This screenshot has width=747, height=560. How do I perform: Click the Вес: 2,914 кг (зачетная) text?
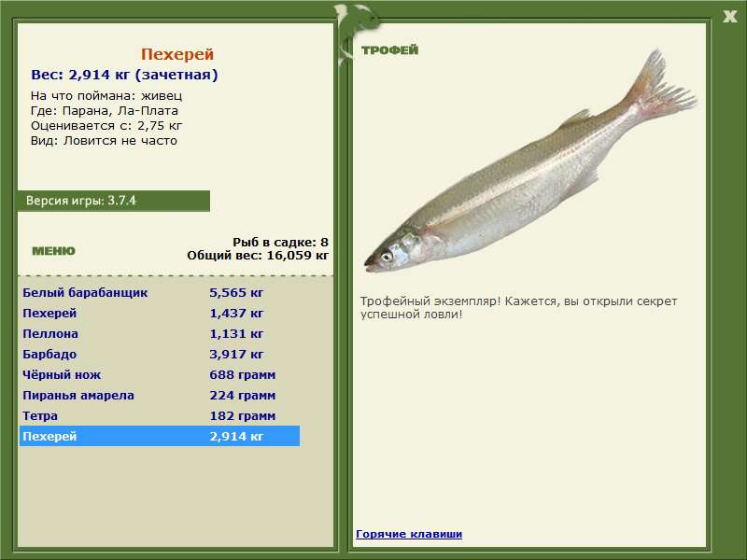(x=124, y=75)
